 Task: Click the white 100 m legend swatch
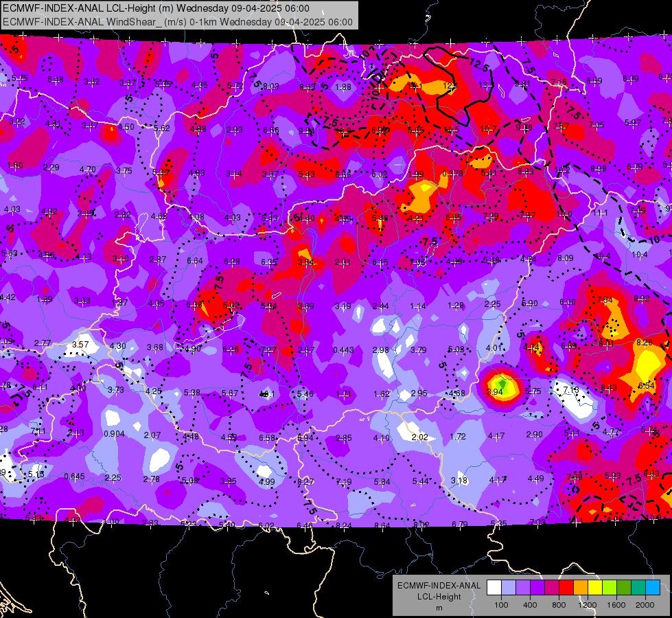494,588
